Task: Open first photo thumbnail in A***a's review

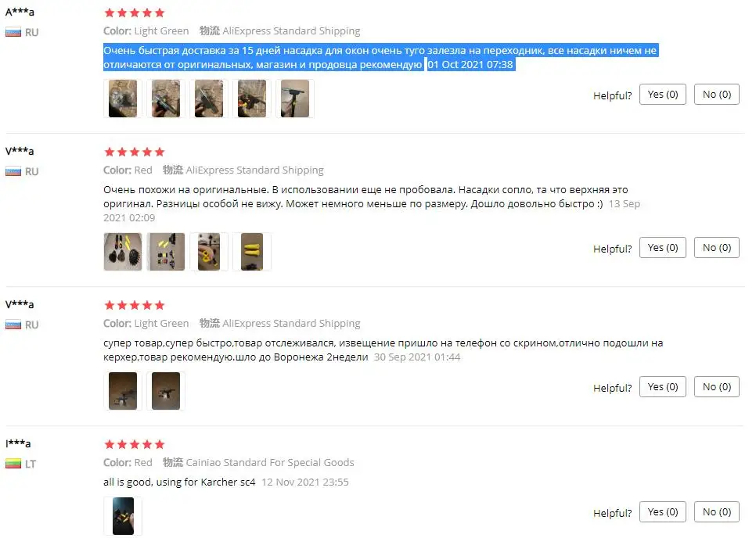Action: 122,99
